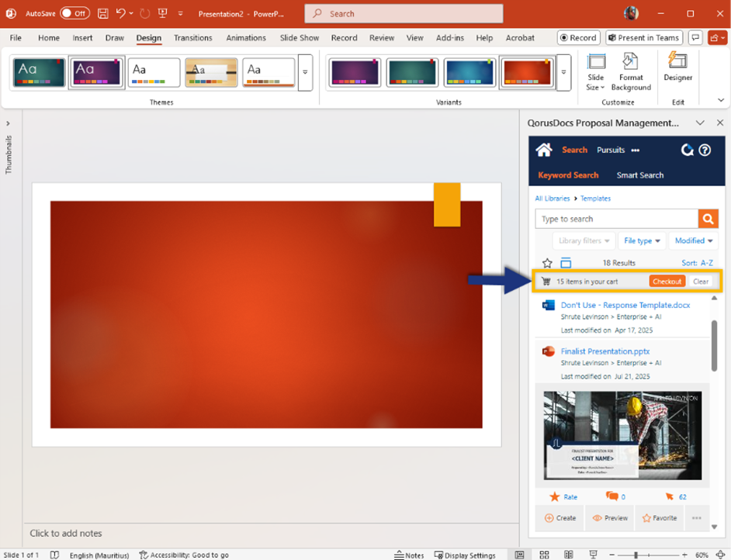Click Present in Teams button
This screenshot has width=731, height=560.
click(644, 38)
